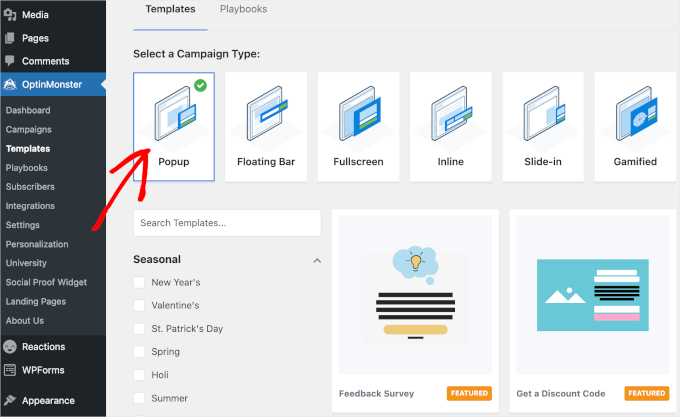Toggle the Spring seasonal checkbox
Image resolution: width=680 pixels, height=417 pixels.
pyautogui.click(x=139, y=352)
